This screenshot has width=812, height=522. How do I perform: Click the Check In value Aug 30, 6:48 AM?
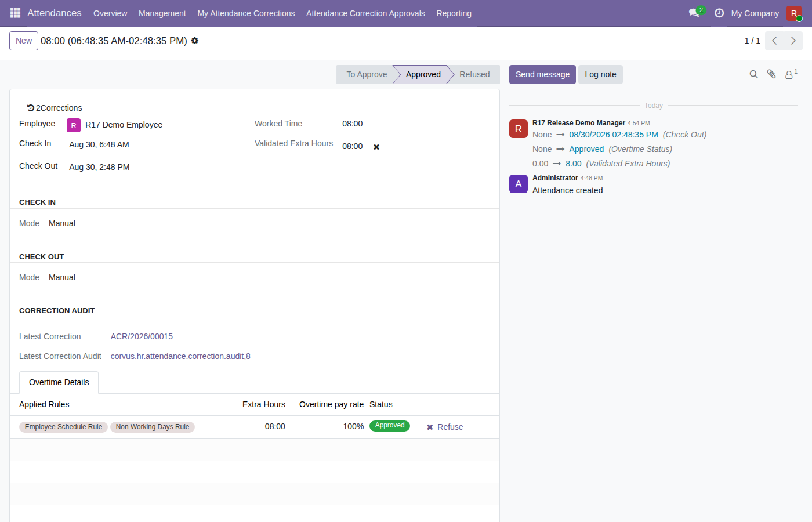(99, 144)
